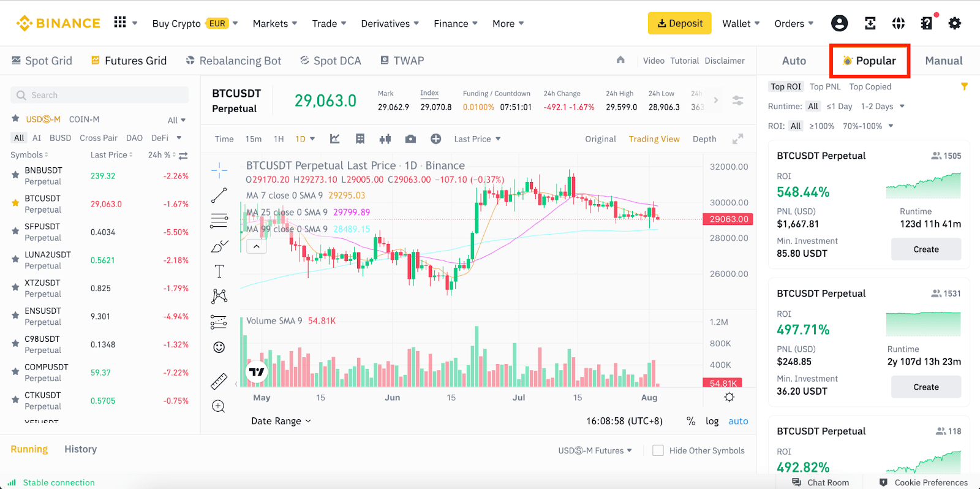Click the filter funnel icon in bot panel
980x489 pixels.
coord(964,86)
